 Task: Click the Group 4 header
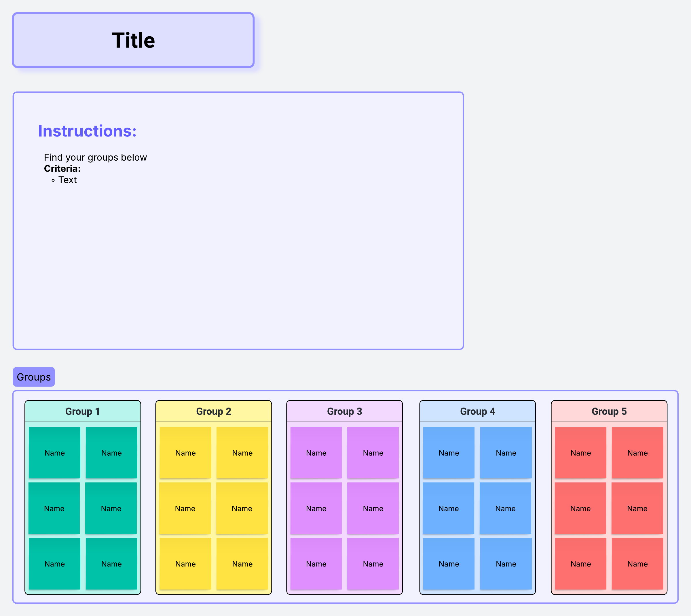tap(478, 411)
